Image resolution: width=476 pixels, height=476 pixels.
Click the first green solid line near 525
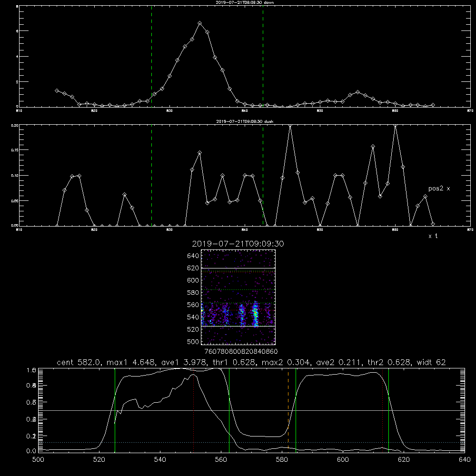coord(115,410)
